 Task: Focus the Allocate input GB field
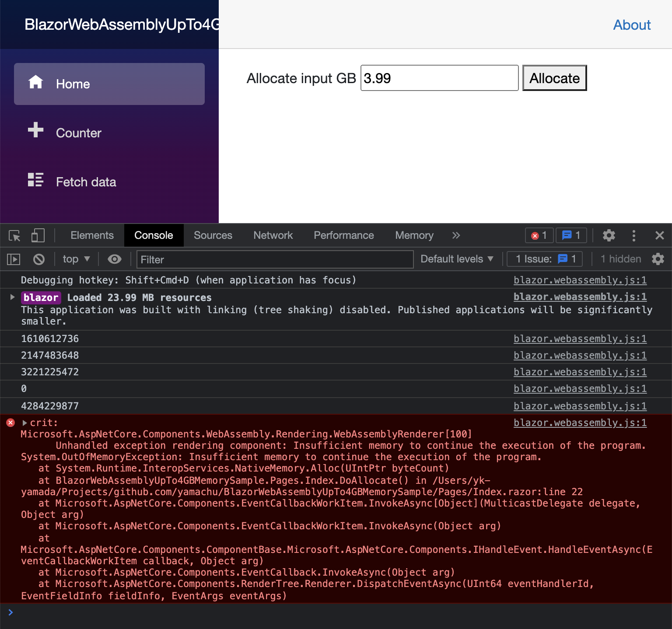coord(439,78)
